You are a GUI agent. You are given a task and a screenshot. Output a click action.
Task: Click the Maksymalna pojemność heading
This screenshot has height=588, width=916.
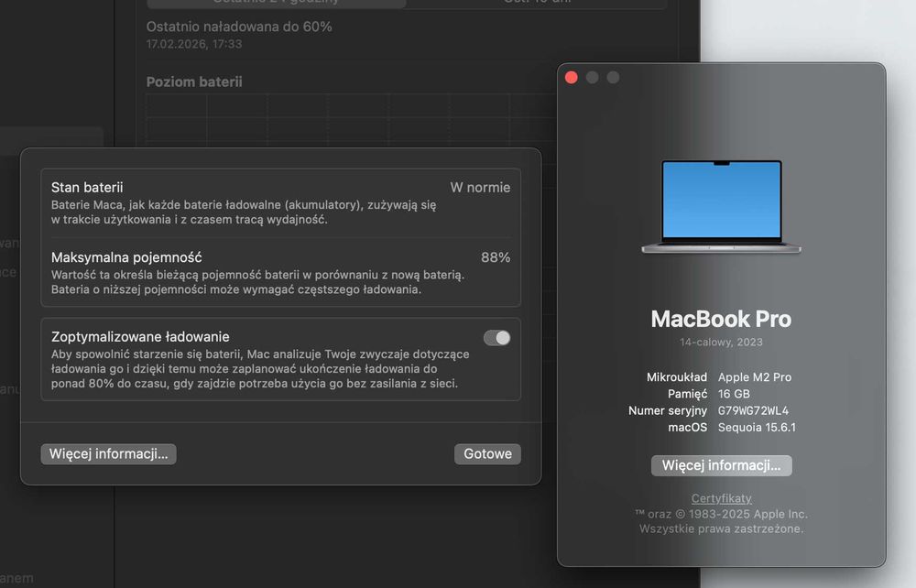(x=126, y=257)
